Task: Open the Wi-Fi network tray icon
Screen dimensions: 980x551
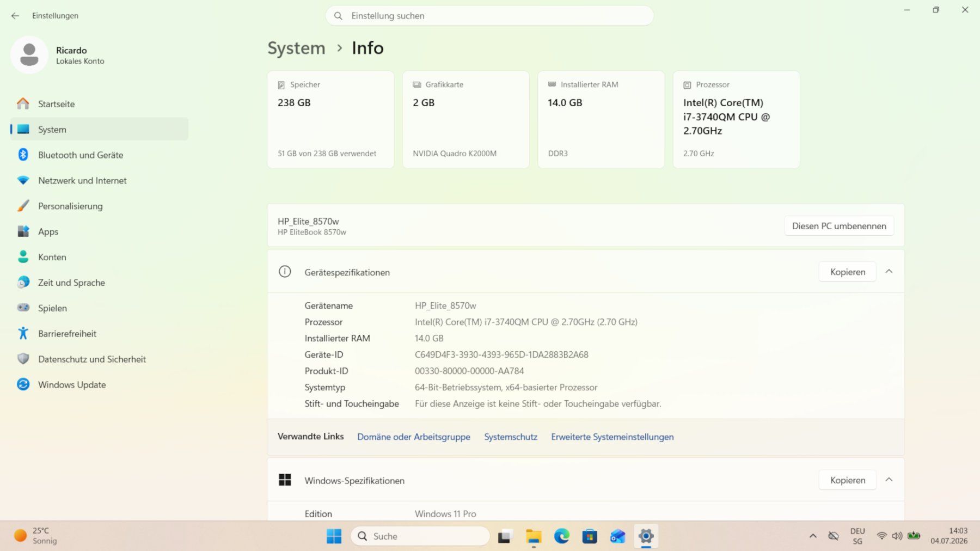Action: [881, 536]
